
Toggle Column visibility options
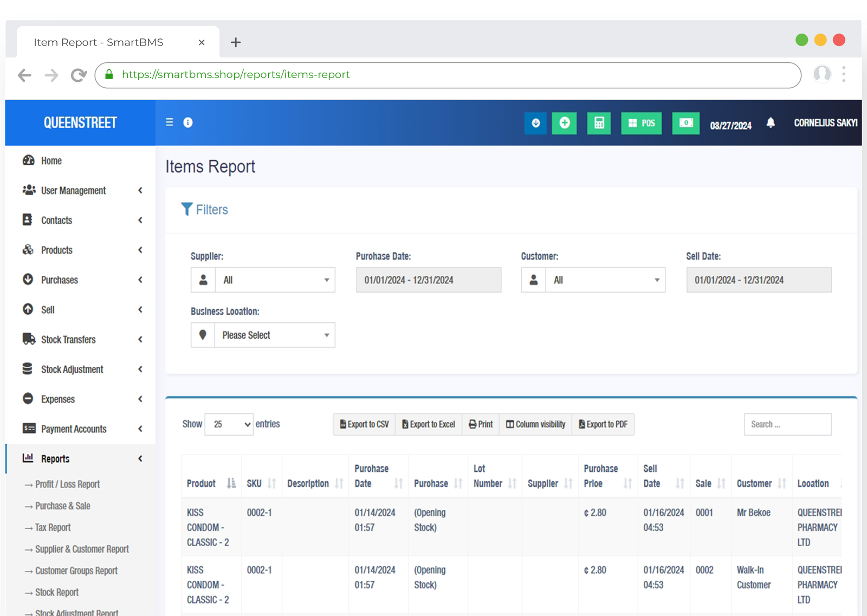535,424
